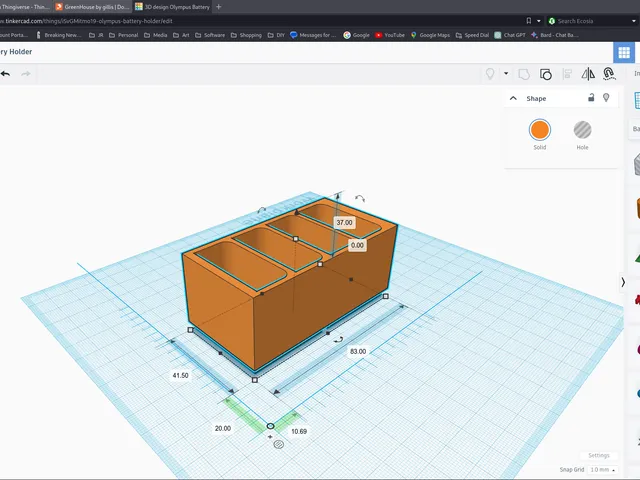This screenshot has height=480, width=640.
Task: Click the ruler origin circle handle
Action: point(270,426)
